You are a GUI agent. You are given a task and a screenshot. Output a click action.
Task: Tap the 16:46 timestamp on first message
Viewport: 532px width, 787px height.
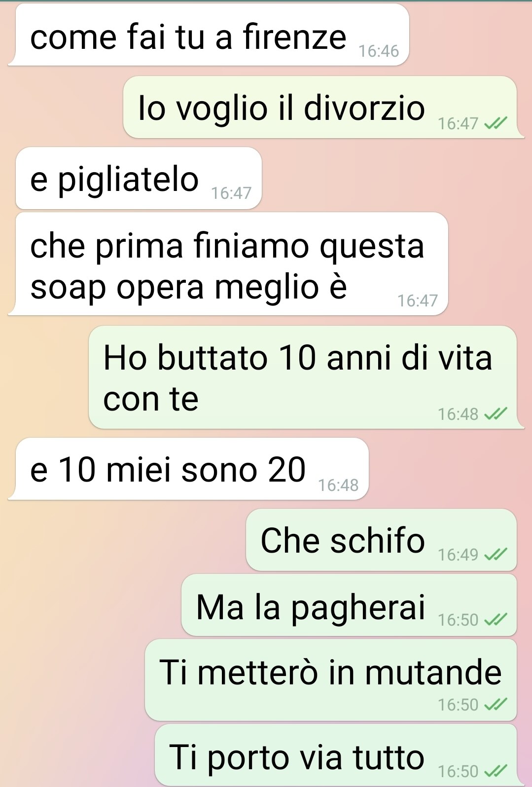click(379, 51)
